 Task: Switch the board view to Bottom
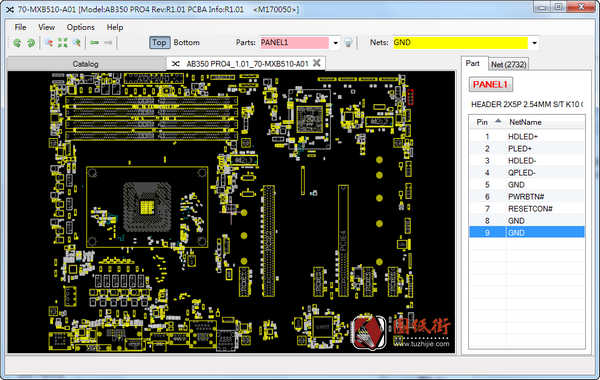pyautogui.click(x=186, y=42)
